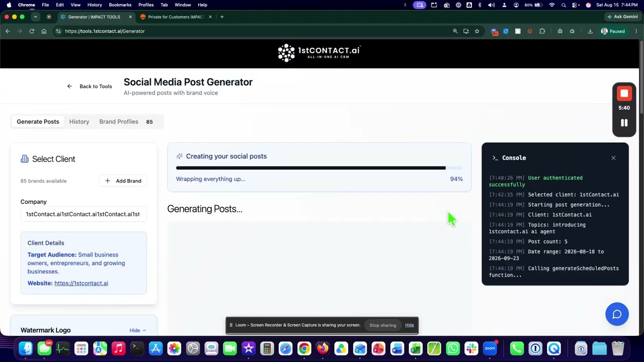Viewport: 644px width, 362px height.
Task: Open the browser home button
Action: (x=44, y=31)
